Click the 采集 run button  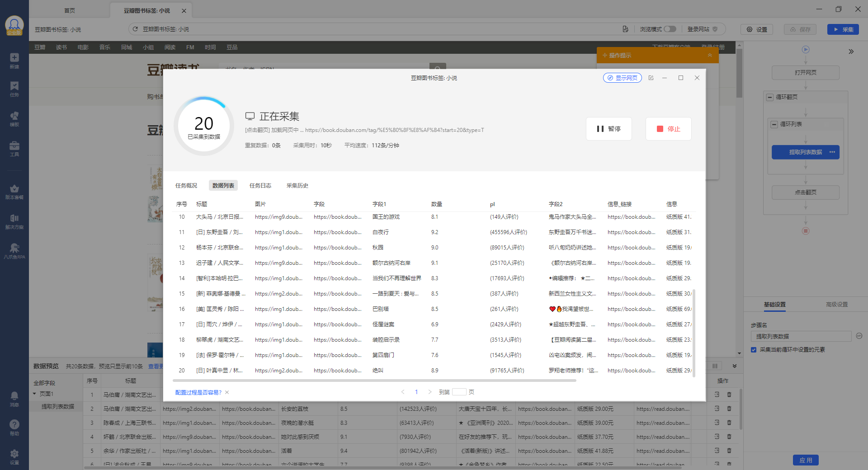click(x=843, y=29)
